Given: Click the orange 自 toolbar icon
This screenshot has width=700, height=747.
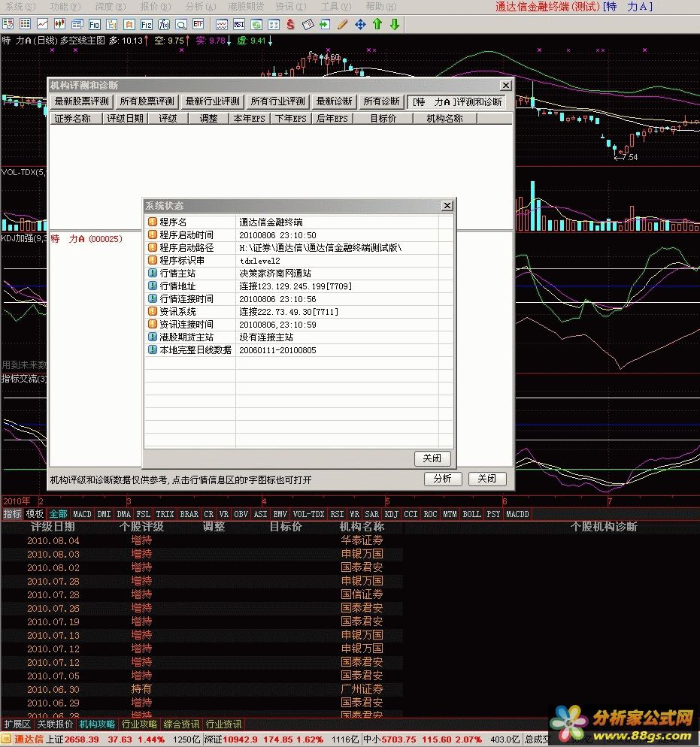Looking at the screenshot, I should pos(129,24).
